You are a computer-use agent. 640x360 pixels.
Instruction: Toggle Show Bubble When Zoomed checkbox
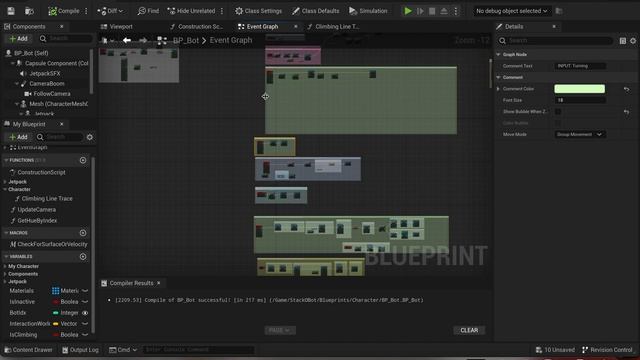click(x=558, y=111)
